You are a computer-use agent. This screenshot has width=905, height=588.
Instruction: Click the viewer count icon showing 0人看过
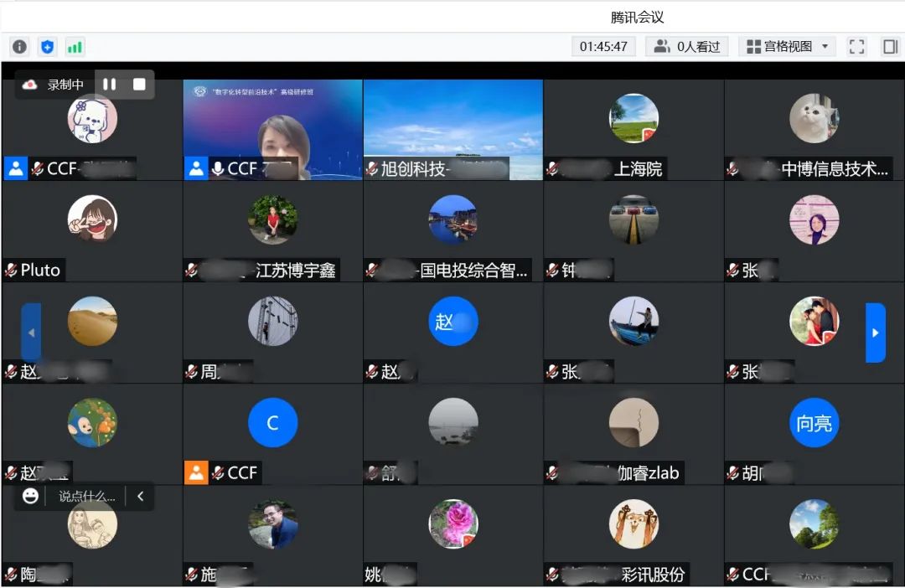click(x=662, y=46)
